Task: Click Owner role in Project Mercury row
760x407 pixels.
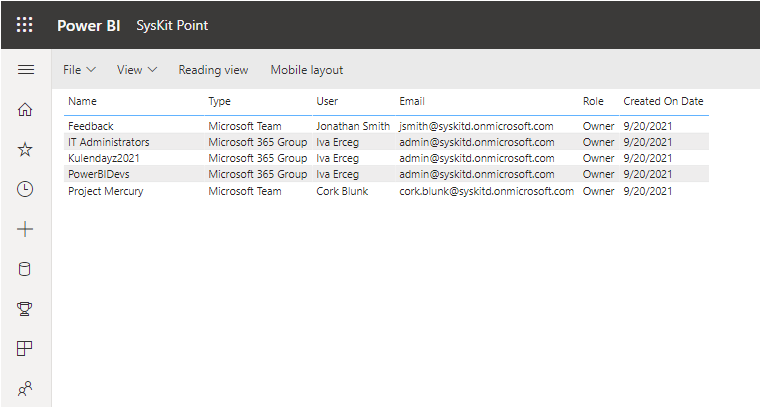Action: tap(599, 191)
